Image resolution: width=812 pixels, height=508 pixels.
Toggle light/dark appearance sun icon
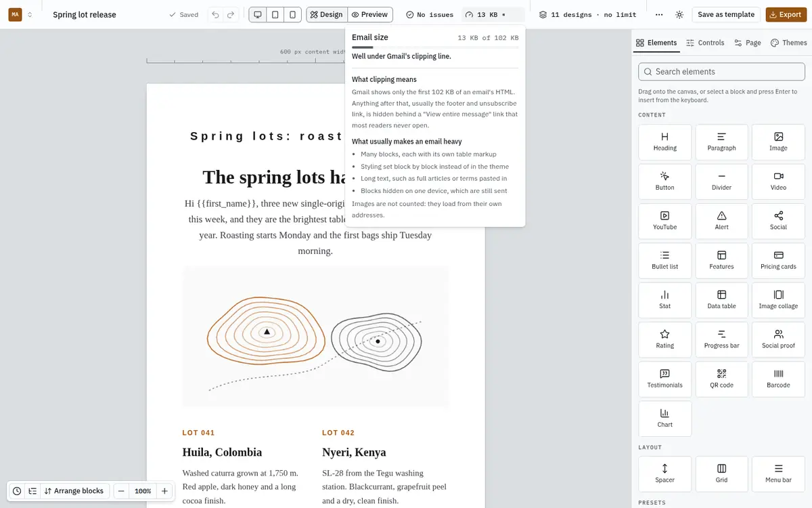pos(679,14)
